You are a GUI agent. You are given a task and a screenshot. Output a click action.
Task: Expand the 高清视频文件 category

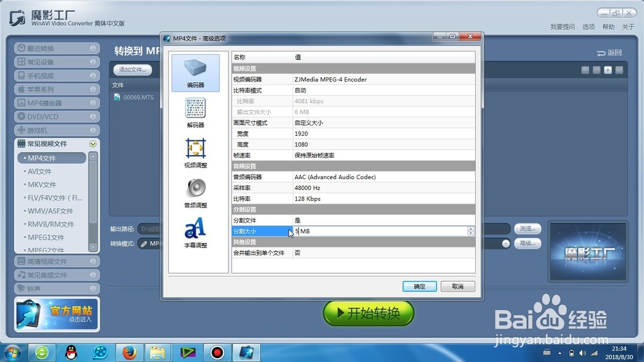click(57, 262)
